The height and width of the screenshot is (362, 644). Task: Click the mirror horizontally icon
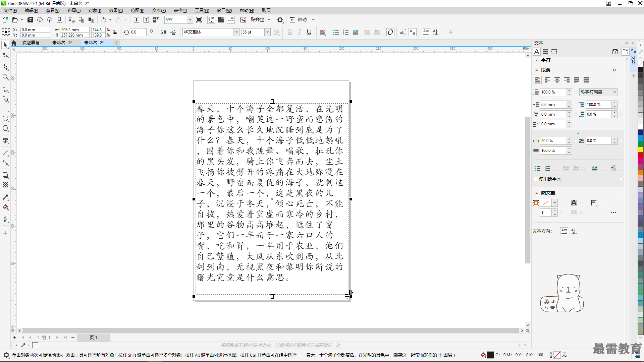163,32
